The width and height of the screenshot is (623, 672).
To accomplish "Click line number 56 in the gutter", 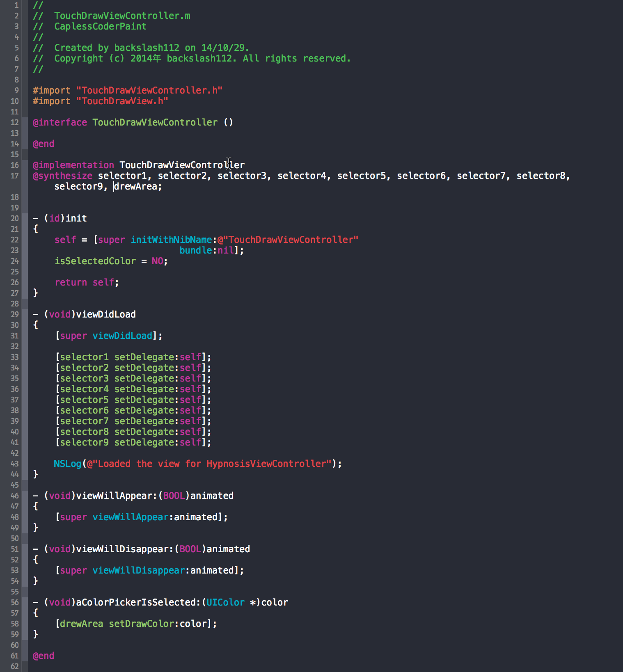I will (x=15, y=602).
